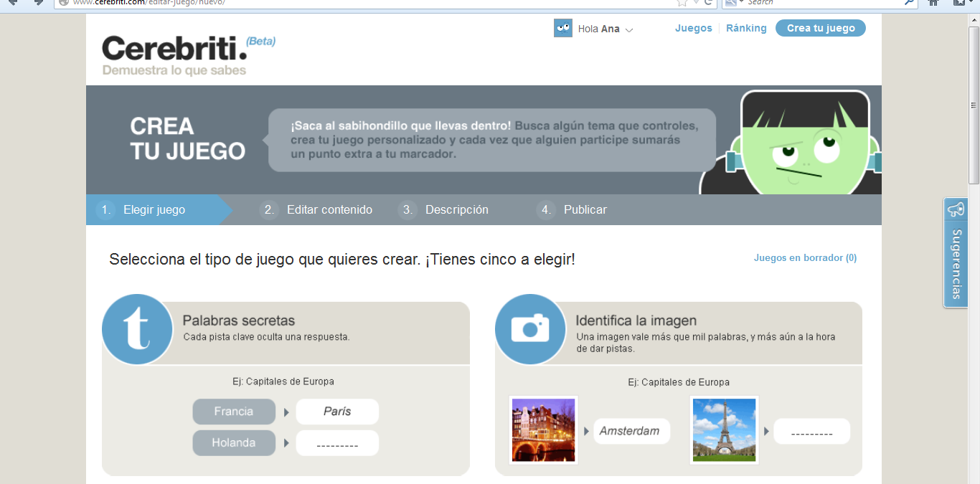Click the owl avatar next to Hola Ana
The image size is (980, 484).
(562, 28)
